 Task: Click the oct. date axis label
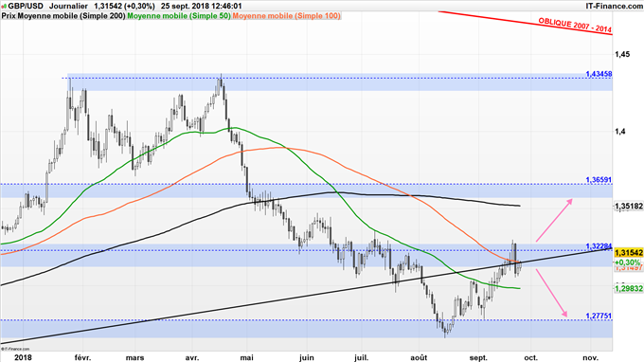[x=530, y=358]
